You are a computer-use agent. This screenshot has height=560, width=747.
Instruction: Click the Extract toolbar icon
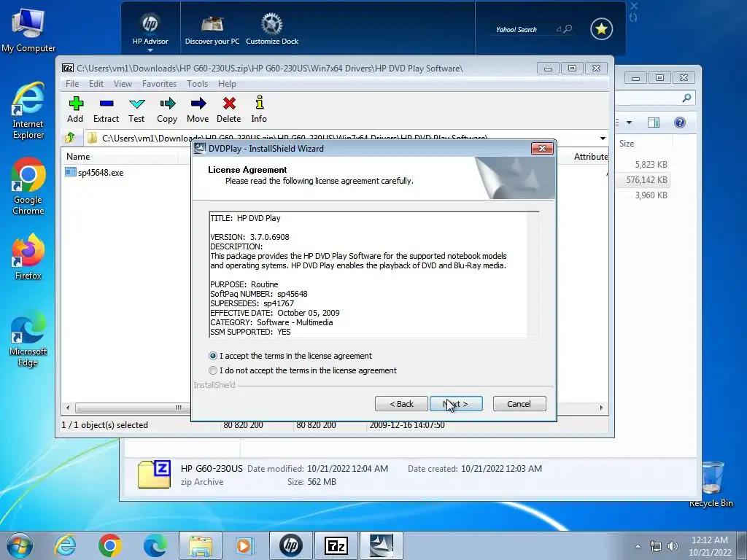pyautogui.click(x=106, y=109)
